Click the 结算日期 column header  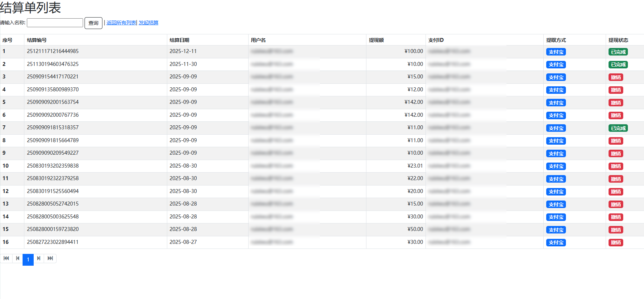[179, 40]
